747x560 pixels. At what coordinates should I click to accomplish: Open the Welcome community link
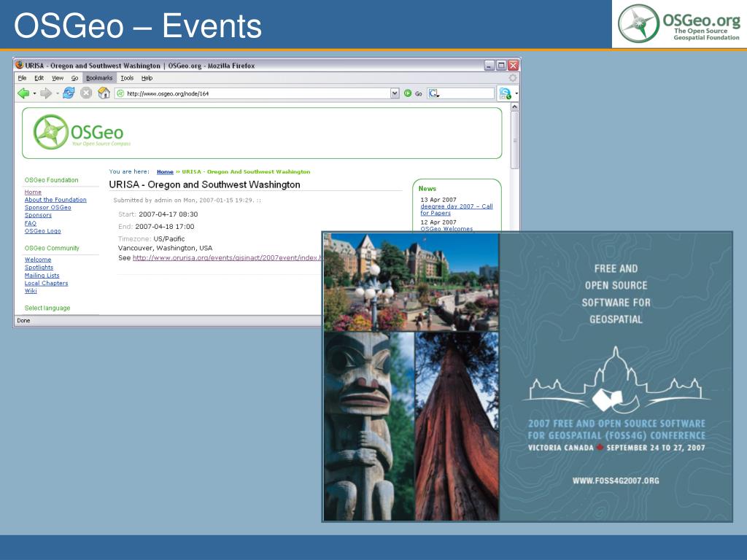click(x=38, y=260)
